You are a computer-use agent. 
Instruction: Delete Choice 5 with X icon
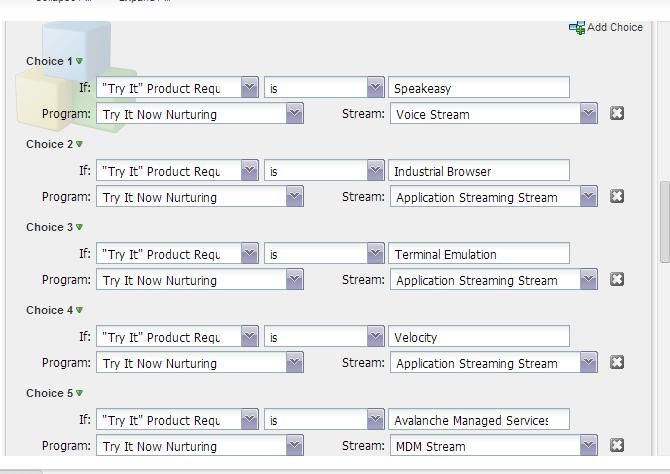coord(617,445)
